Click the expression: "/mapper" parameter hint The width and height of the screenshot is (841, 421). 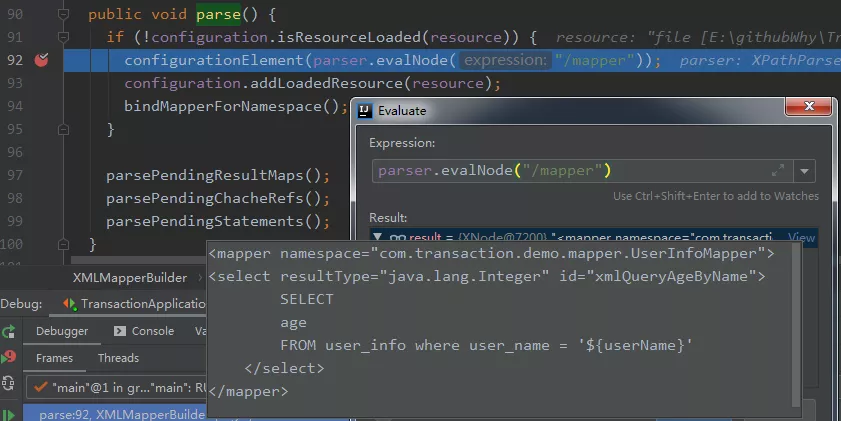point(505,60)
